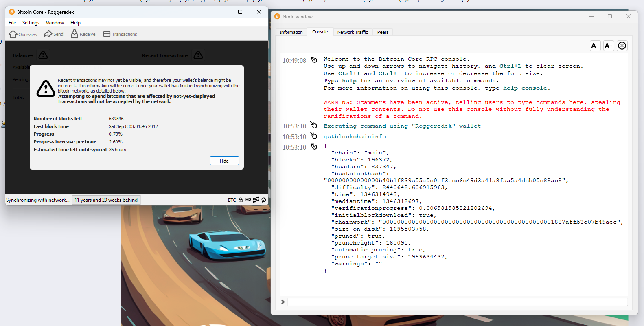Click the history icon next to 10:49:08
Image resolution: width=644 pixels, height=326 pixels.
[x=314, y=60]
